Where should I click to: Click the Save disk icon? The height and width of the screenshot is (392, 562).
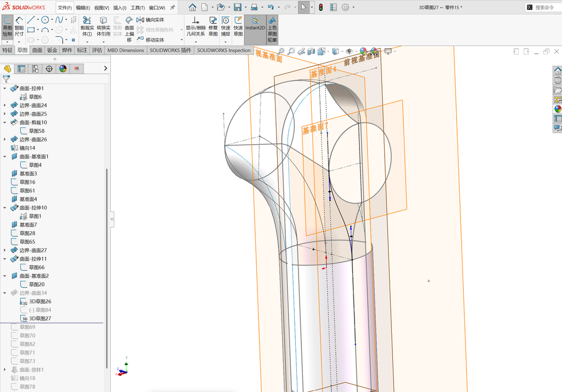tap(237, 7)
